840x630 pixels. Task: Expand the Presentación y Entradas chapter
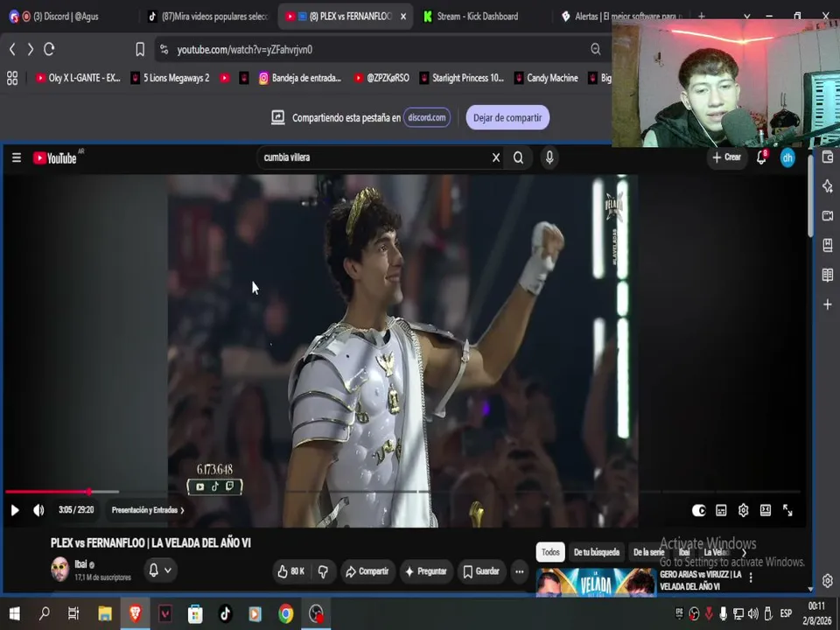pos(148,510)
